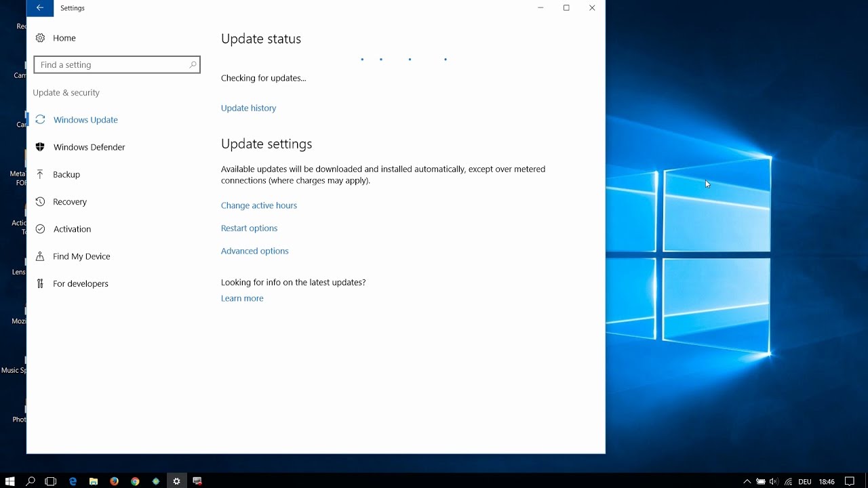This screenshot has height=488, width=868.
Task: Launch Google Chrome from the taskbar
Action: pos(135,481)
